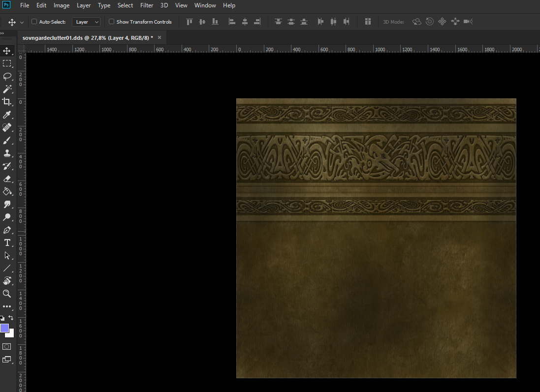Select the Smudge tool

7,204
